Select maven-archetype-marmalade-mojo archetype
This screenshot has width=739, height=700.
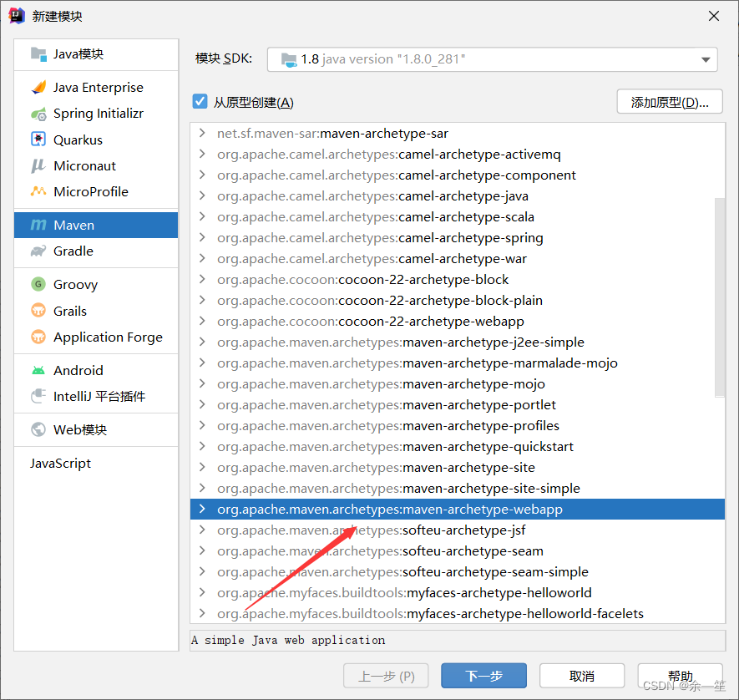tap(457, 363)
